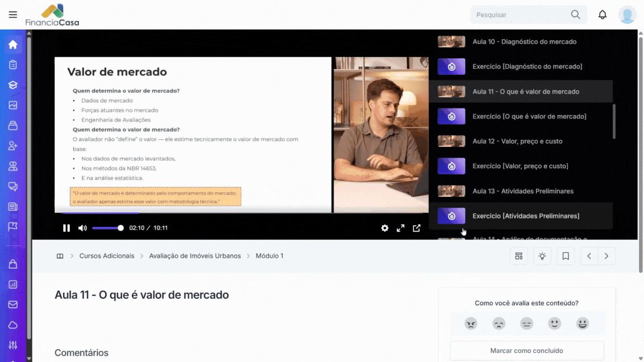Open video in external pop-out window
This screenshot has height=362, width=644.
(x=416, y=228)
